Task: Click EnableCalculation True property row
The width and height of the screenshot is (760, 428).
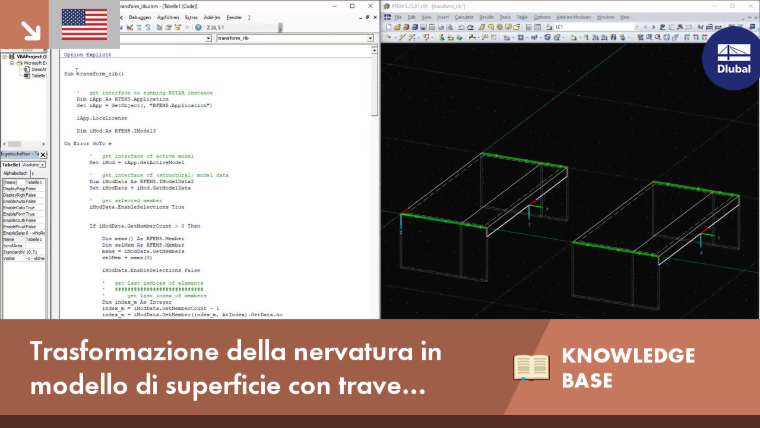Action: tap(24, 207)
